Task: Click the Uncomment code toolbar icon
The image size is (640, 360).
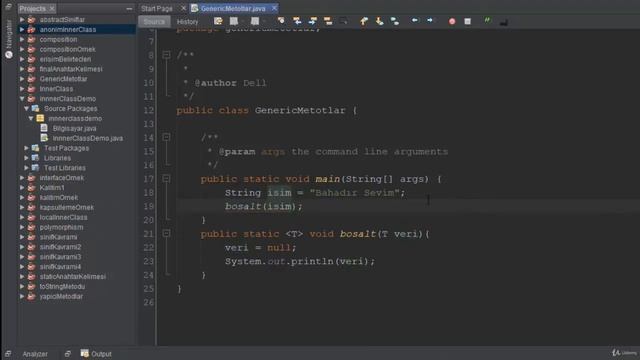Action: click(504, 22)
